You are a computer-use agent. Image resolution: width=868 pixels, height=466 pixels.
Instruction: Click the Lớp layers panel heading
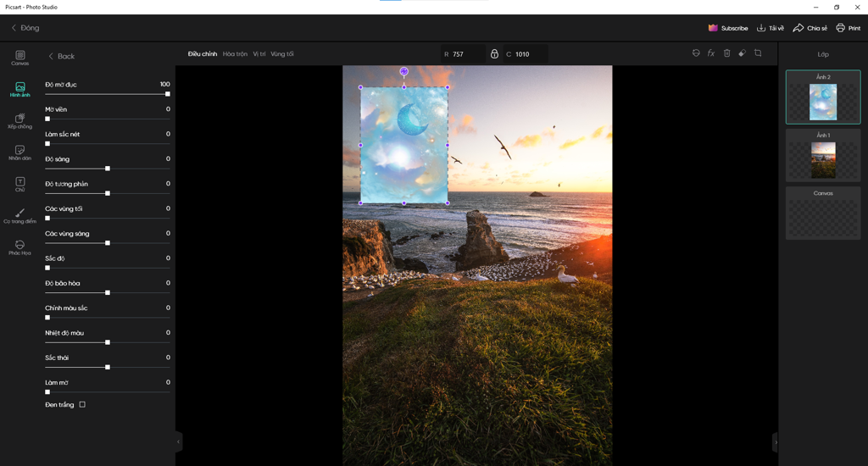tap(823, 54)
